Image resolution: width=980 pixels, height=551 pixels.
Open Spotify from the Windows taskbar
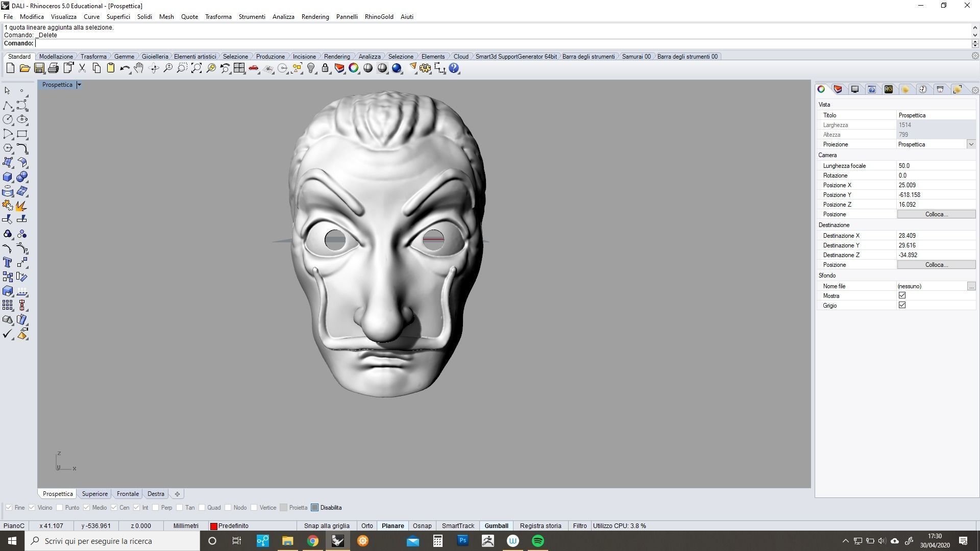coord(538,541)
